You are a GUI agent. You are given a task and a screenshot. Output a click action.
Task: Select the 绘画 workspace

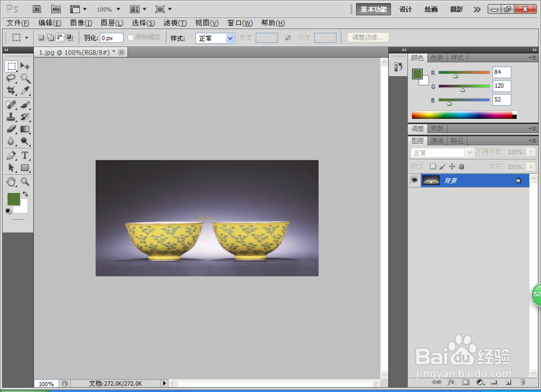point(431,9)
